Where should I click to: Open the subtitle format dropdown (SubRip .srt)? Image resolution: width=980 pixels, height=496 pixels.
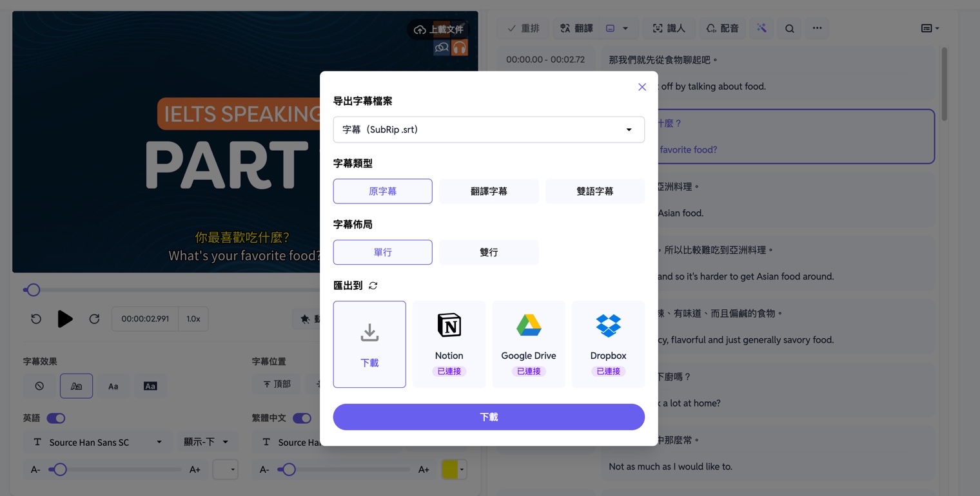pyautogui.click(x=489, y=129)
